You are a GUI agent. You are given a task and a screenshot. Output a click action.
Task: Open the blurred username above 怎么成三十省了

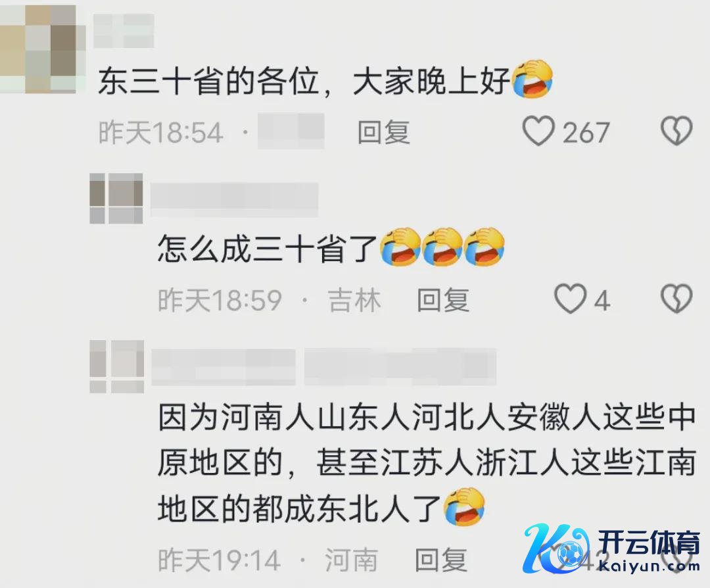click(x=235, y=200)
